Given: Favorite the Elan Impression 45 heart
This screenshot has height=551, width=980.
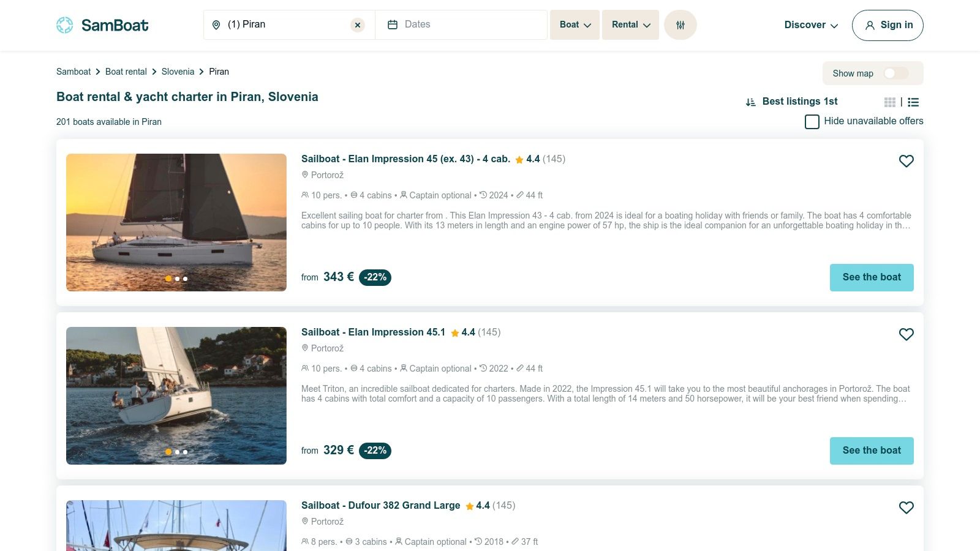Looking at the screenshot, I should (x=906, y=161).
